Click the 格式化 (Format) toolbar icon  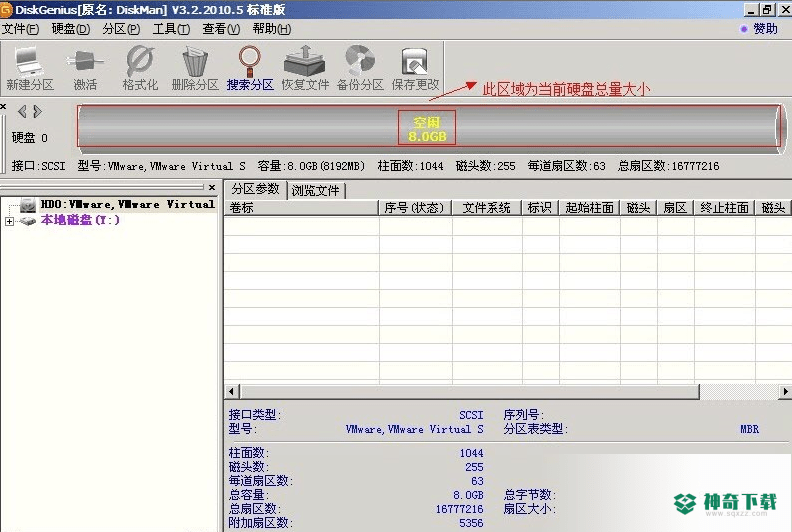click(140, 68)
